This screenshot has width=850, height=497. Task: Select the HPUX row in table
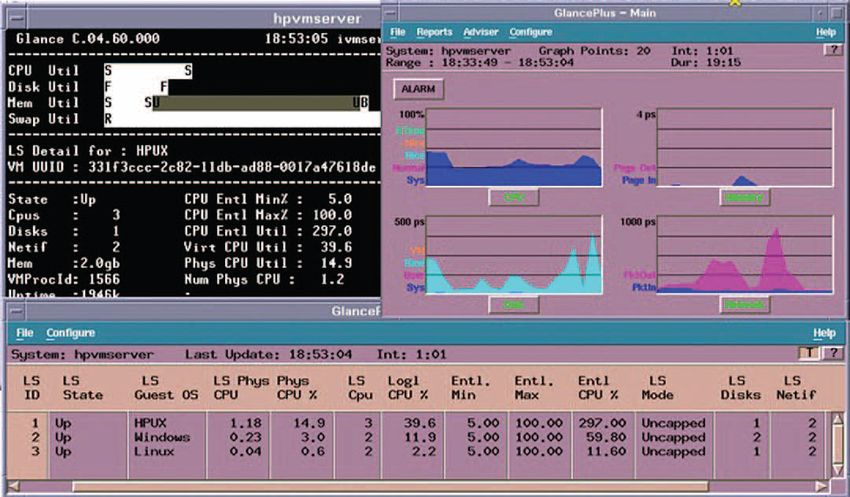click(x=418, y=423)
